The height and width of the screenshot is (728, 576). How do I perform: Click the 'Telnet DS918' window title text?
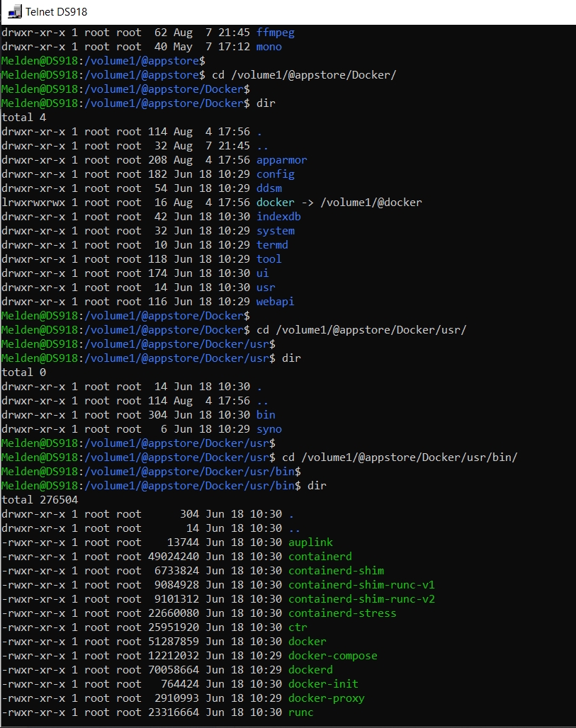[x=56, y=12]
